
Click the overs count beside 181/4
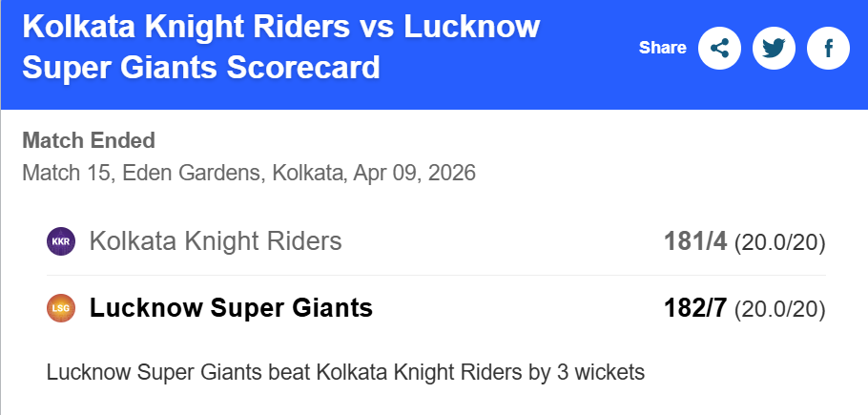779,242
